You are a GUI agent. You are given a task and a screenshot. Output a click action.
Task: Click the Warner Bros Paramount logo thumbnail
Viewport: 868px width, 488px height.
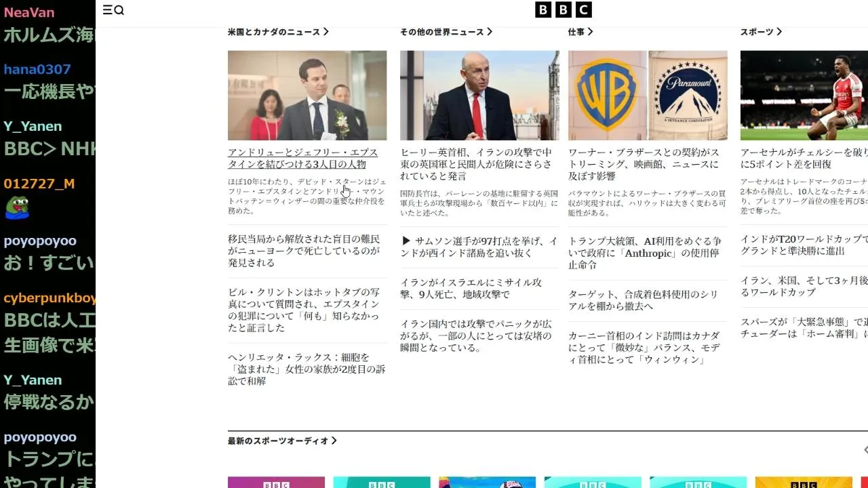coord(648,96)
